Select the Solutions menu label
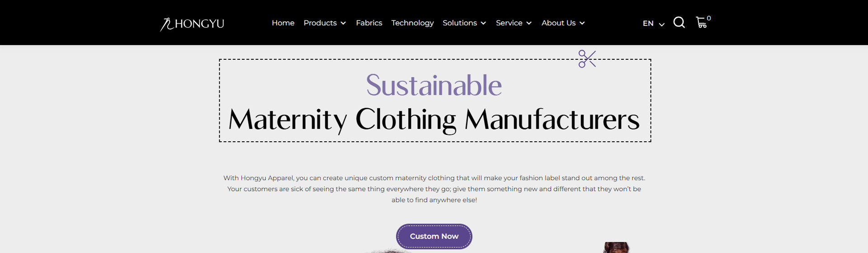Image resolution: width=868 pixels, height=253 pixels. pyautogui.click(x=460, y=23)
